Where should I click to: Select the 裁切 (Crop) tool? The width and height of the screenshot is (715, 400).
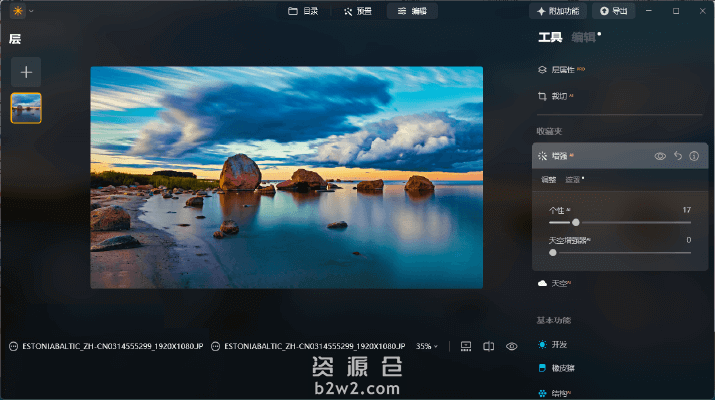[x=558, y=97]
